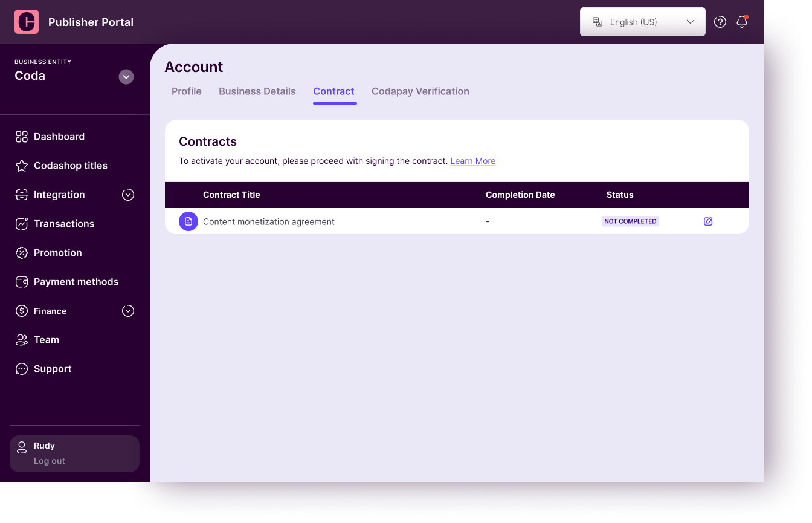This screenshot has width=812, height=523.
Task: Click the Status column header
Action: (x=620, y=195)
